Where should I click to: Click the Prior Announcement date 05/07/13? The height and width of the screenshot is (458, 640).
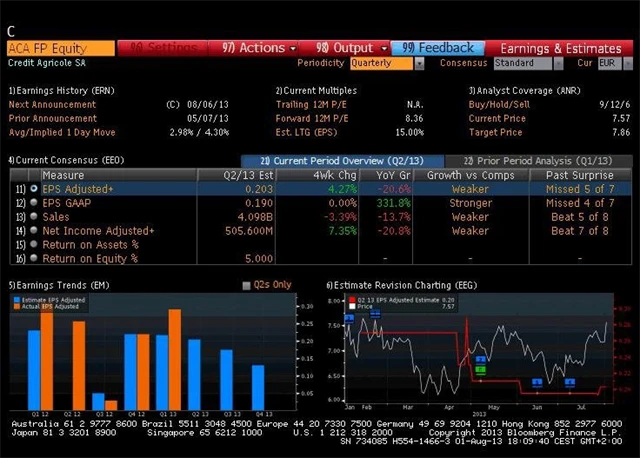[x=208, y=118]
